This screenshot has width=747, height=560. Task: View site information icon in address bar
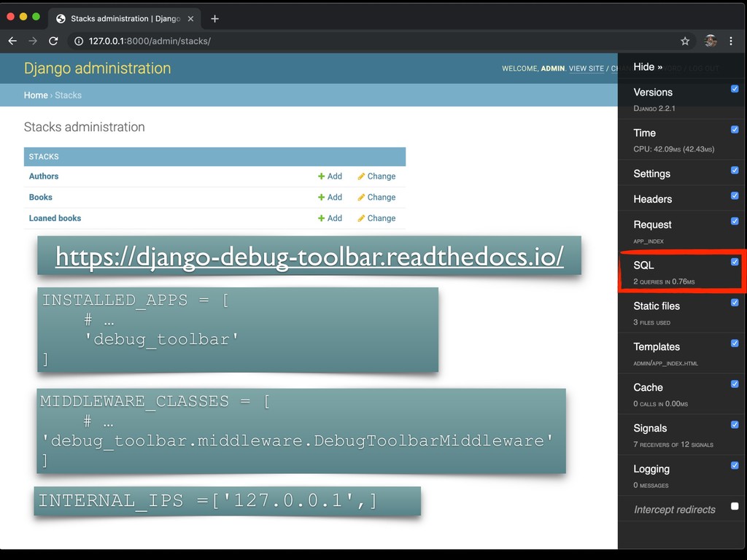[79, 41]
